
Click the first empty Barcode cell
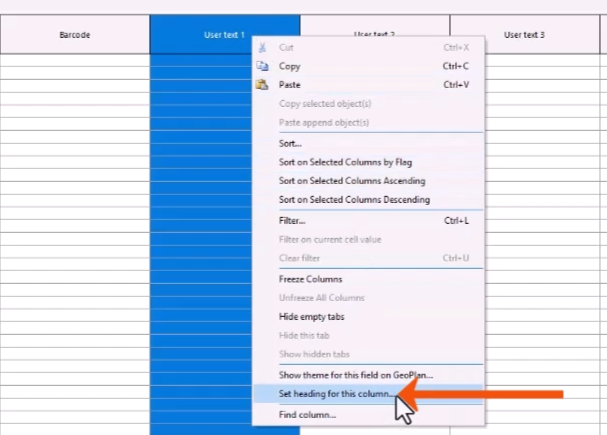(x=75, y=60)
